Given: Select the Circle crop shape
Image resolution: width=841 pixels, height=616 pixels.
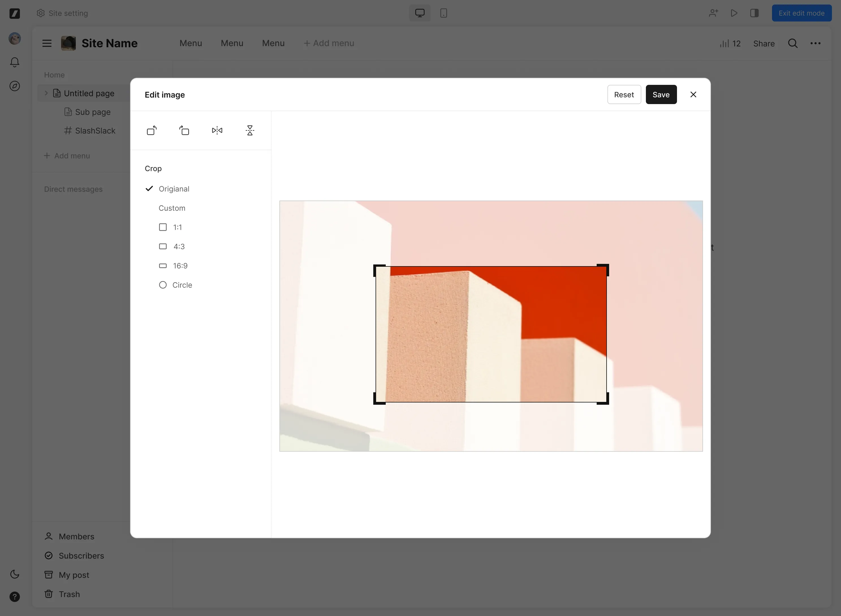Looking at the screenshot, I should [182, 285].
